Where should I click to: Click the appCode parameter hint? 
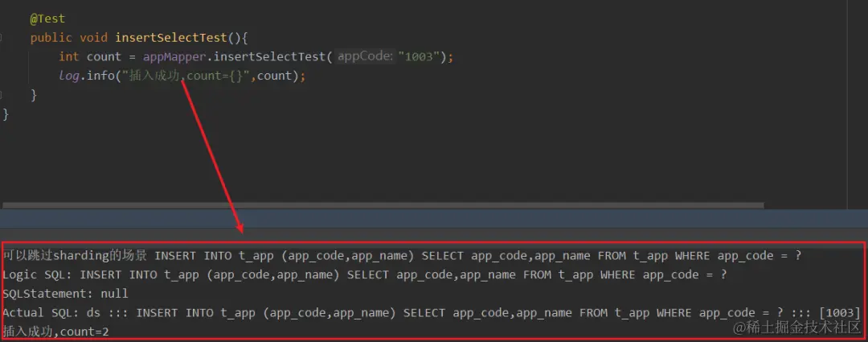tap(366, 56)
